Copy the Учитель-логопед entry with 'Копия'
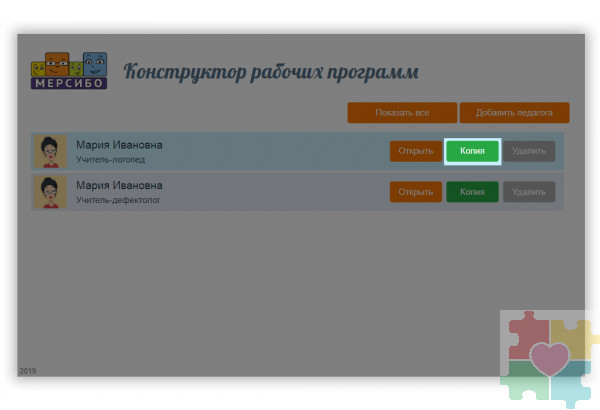This screenshot has width=600, height=410. pyautogui.click(x=472, y=151)
